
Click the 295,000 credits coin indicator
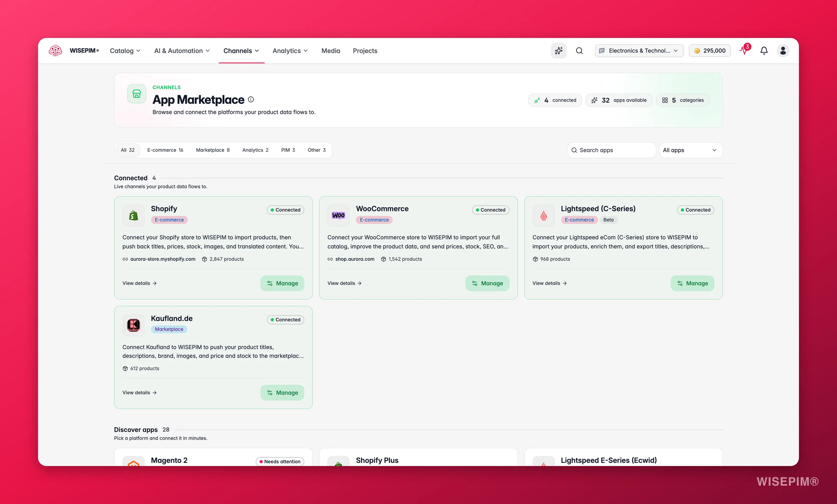[x=710, y=51]
